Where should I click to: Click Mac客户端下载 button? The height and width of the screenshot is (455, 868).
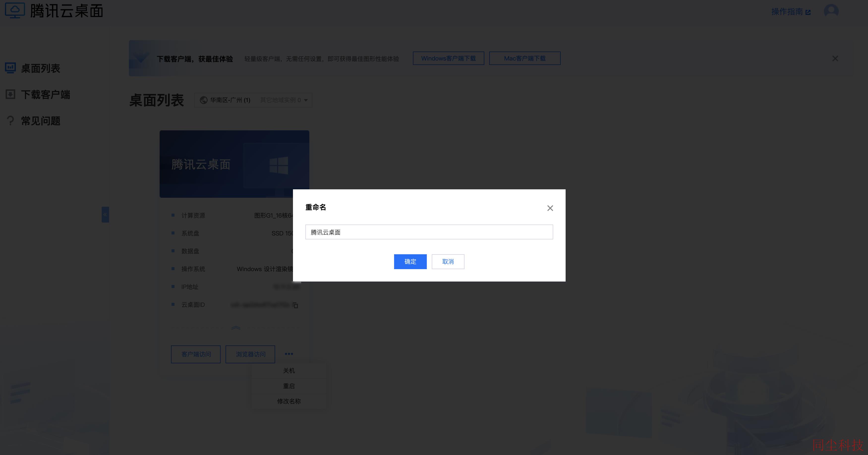coord(525,58)
